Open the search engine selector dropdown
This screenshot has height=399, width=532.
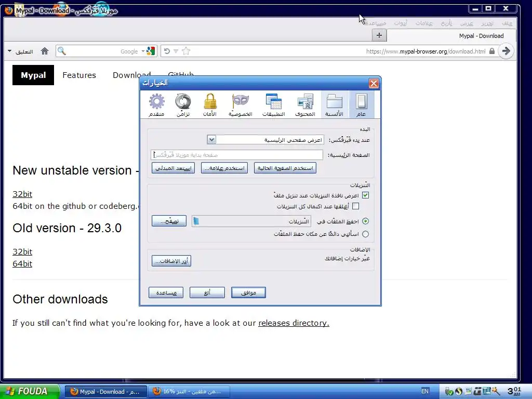(143, 51)
